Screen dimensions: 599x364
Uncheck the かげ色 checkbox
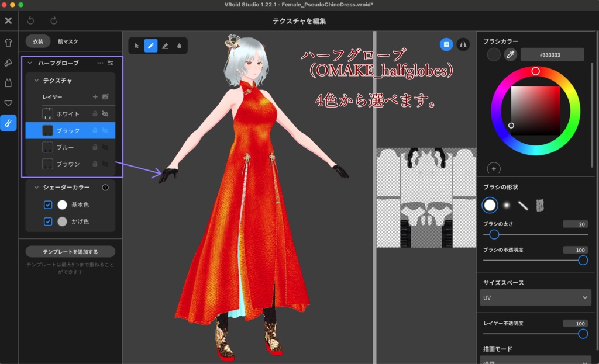click(x=48, y=221)
